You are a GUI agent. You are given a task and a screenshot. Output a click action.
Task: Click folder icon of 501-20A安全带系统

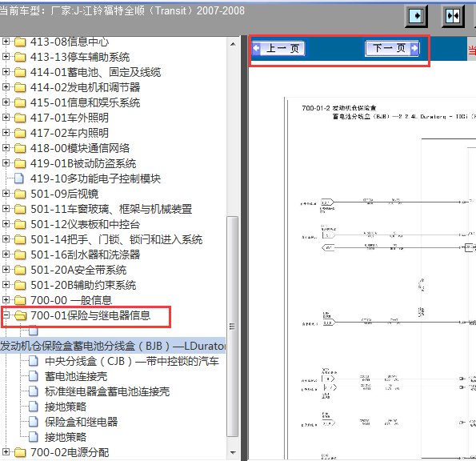tap(20, 270)
